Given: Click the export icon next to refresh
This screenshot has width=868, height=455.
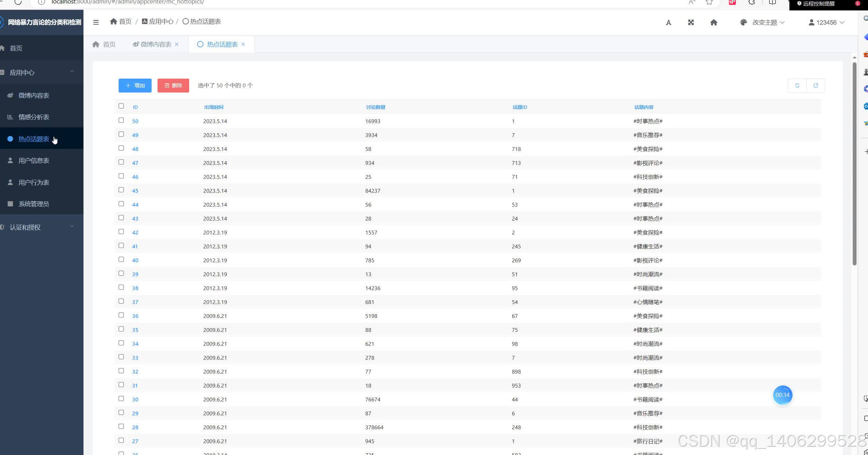Looking at the screenshot, I should [x=816, y=85].
